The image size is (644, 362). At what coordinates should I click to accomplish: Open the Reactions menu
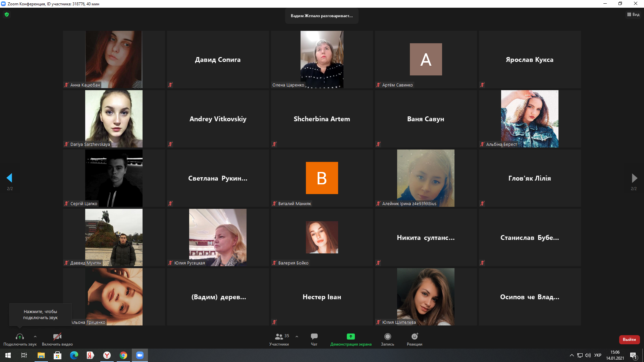click(415, 337)
